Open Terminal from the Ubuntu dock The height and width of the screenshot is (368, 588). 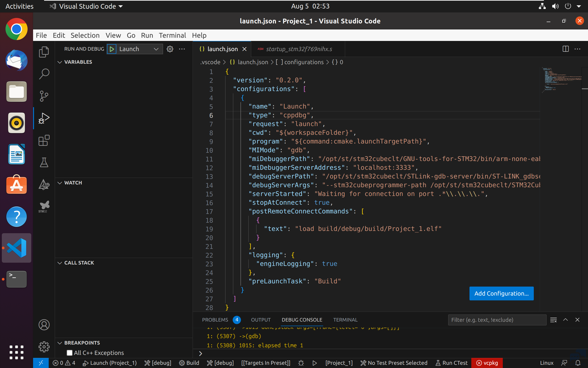coord(17,279)
